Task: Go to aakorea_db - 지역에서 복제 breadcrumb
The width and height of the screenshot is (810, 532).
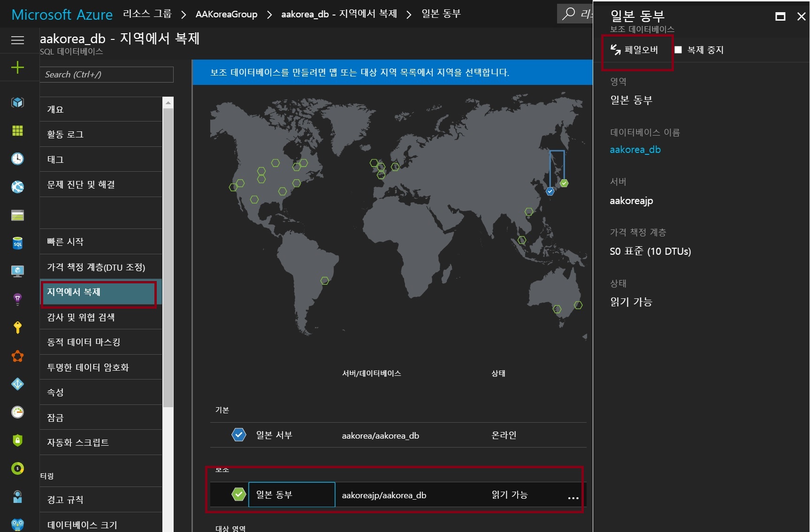Action: click(339, 14)
